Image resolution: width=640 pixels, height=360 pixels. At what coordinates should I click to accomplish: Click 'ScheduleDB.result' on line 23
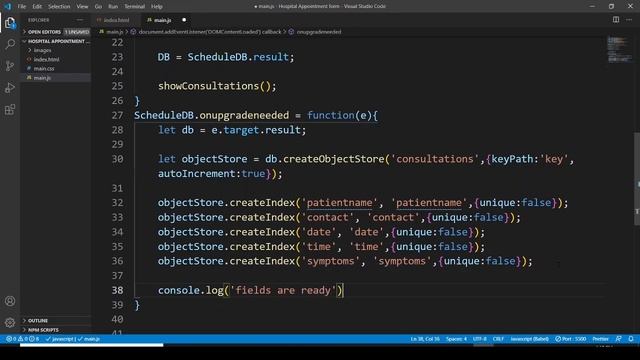point(238,57)
